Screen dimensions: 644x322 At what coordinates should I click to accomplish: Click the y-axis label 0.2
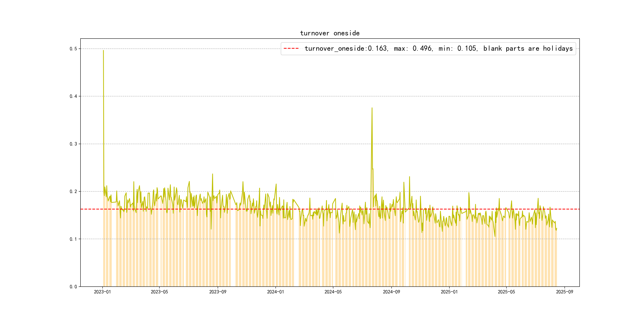[73, 191]
